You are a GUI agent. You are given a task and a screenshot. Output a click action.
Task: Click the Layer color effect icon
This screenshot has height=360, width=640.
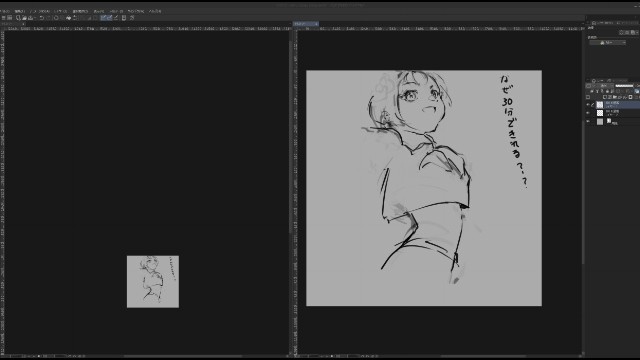[x=633, y=33]
